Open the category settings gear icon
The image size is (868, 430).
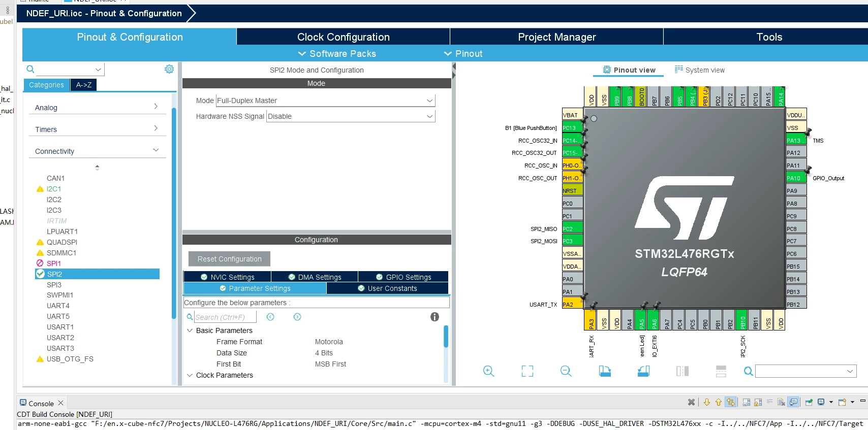point(169,69)
